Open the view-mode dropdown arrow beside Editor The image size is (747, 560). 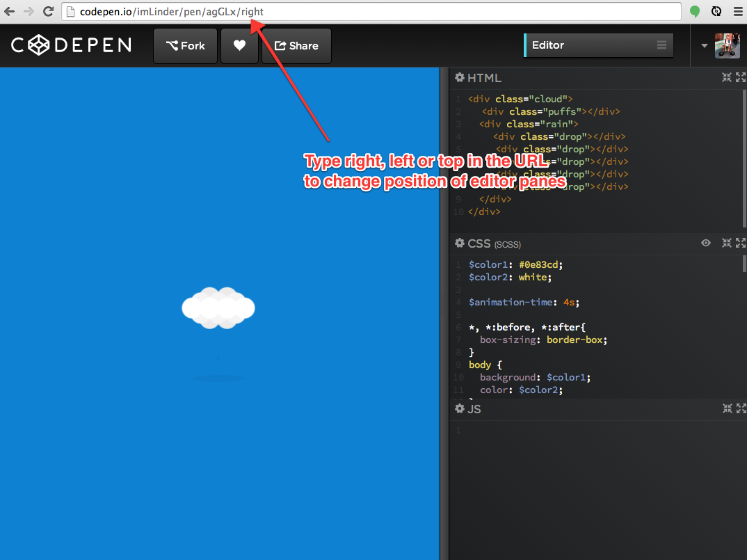click(704, 45)
